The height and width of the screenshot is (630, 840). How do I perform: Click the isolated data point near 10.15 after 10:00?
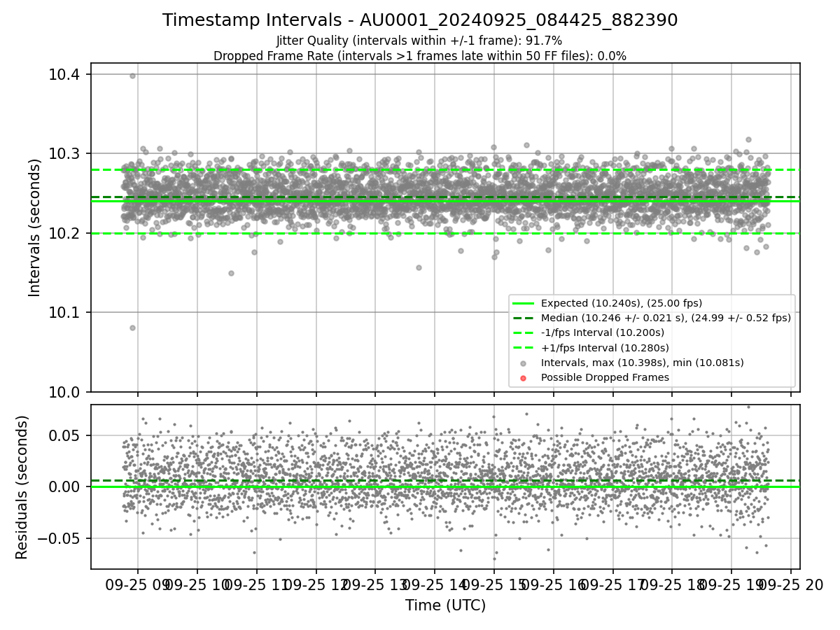point(231,273)
